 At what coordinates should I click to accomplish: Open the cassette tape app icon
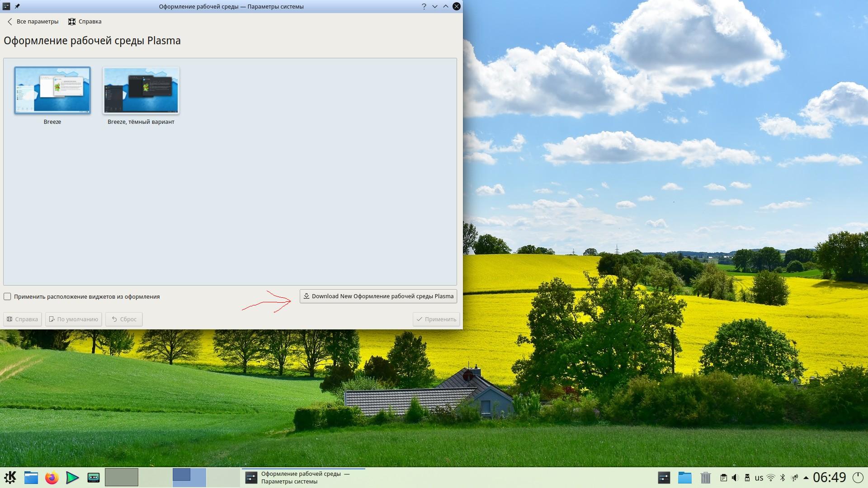pos(94,478)
